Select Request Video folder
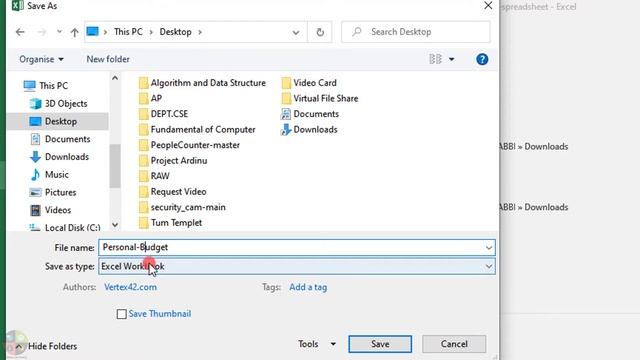 [173, 191]
